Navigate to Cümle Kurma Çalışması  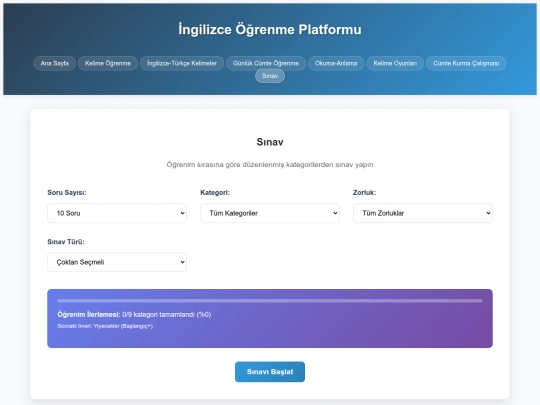coord(466,63)
